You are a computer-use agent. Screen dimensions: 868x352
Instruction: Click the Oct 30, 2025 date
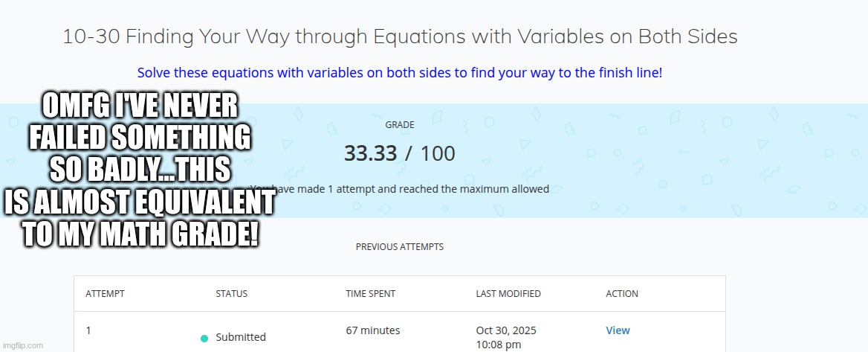point(506,330)
